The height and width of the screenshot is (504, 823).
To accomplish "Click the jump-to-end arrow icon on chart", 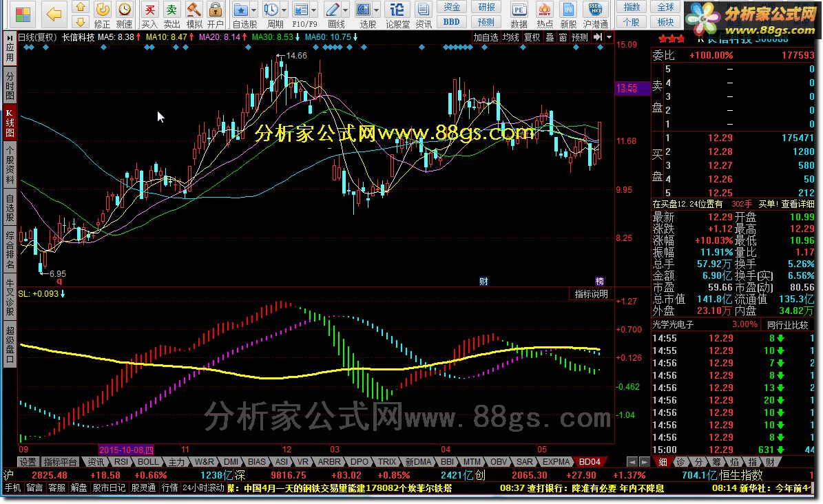I will coord(598,37).
